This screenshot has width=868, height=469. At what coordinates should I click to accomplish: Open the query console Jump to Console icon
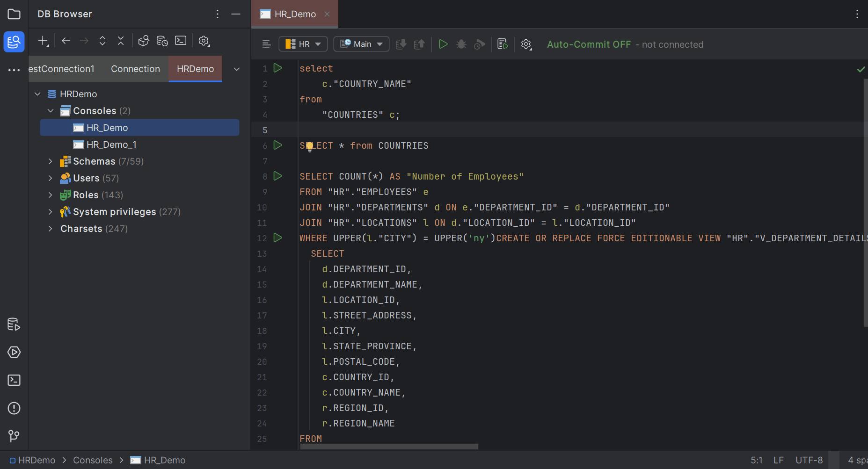tap(502, 44)
